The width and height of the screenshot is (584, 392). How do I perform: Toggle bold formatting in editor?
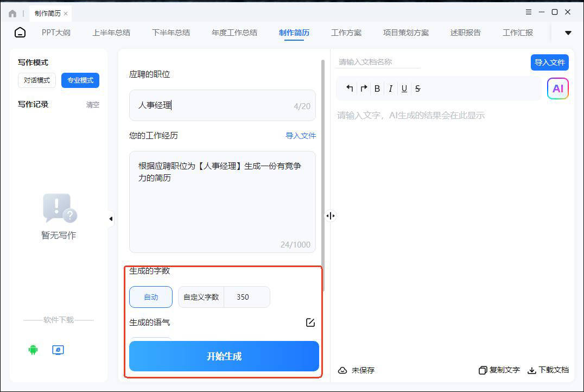click(377, 88)
